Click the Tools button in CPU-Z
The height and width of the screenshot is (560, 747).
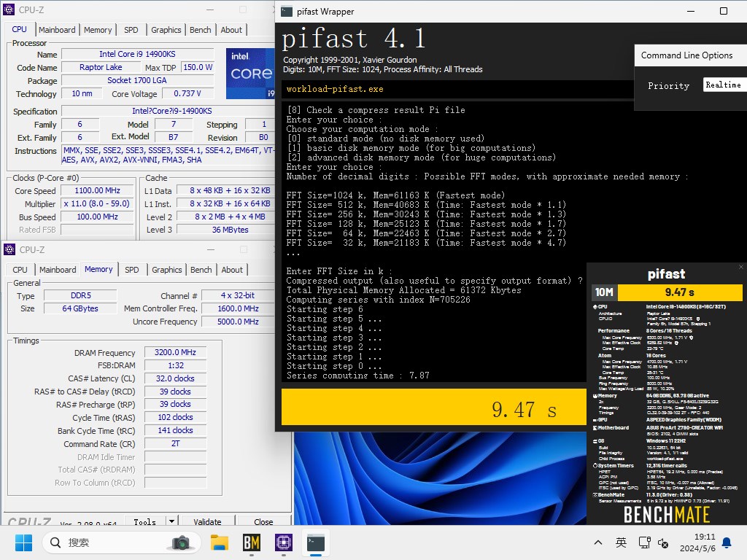(x=145, y=521)
